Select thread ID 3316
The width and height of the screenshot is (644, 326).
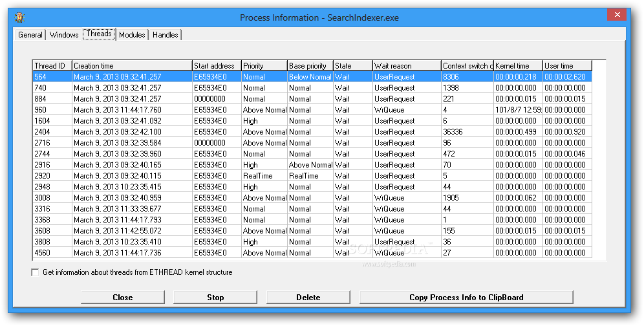tap(312, 209)
